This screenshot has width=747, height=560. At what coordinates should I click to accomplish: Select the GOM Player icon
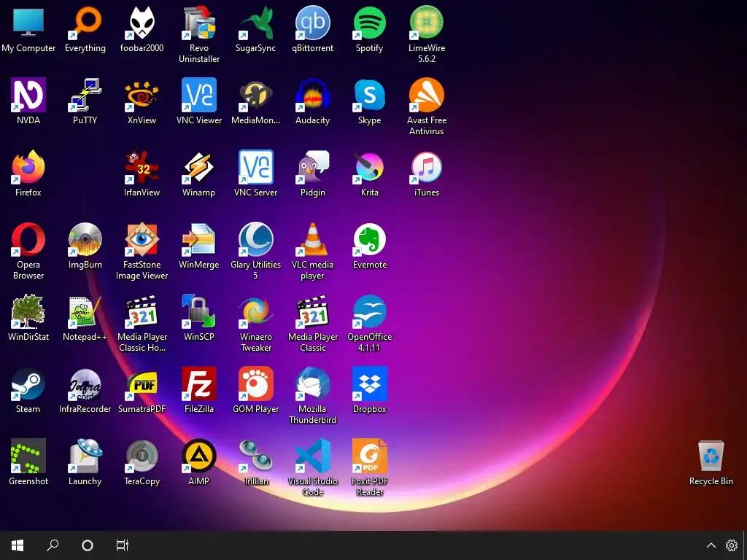coord(256,384)
